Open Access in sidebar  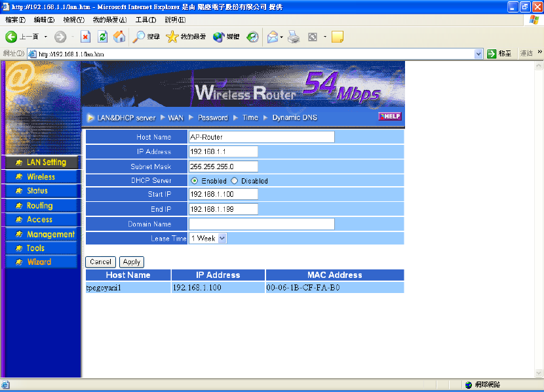point(41,220)
